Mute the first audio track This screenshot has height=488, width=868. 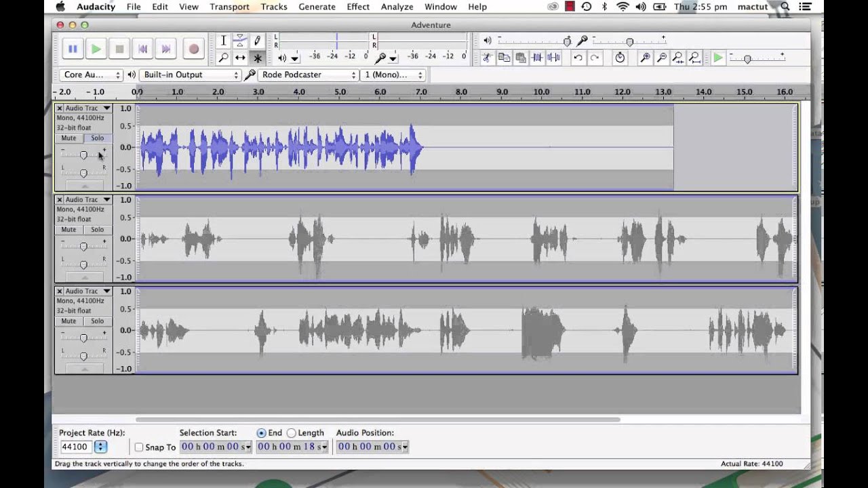(68, 138)
